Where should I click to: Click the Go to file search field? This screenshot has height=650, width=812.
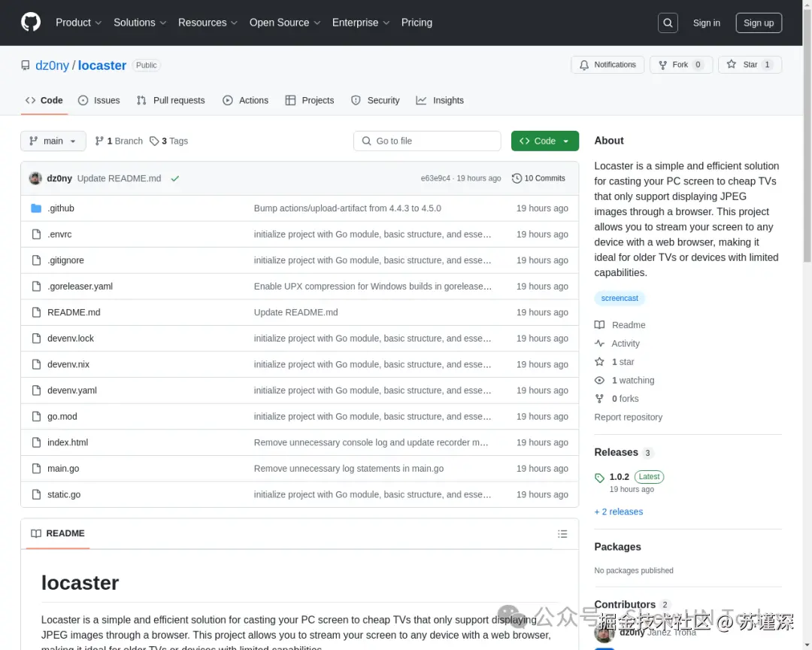point(427,141)
